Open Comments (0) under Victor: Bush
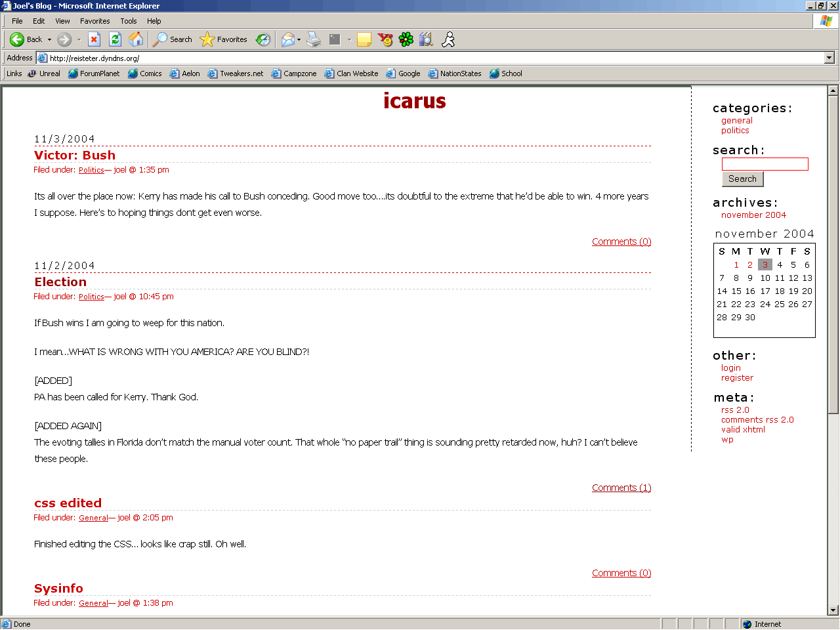This screenshot has width=840, height=630. [621, 241]
